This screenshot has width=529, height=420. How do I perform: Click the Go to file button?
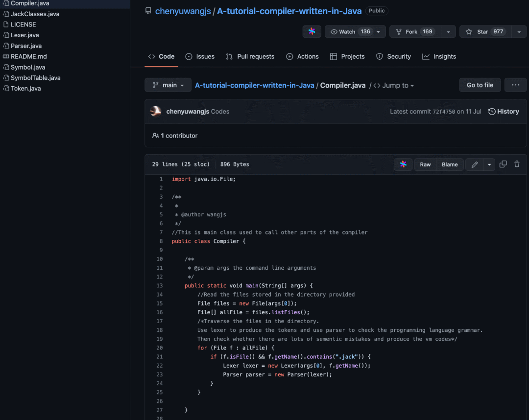point(480,85)
